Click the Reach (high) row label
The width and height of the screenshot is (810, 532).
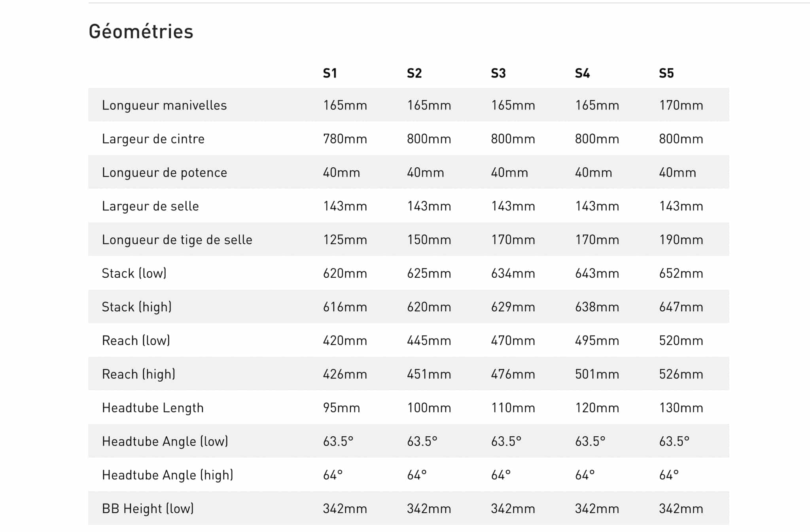click(x=138, y=374)
